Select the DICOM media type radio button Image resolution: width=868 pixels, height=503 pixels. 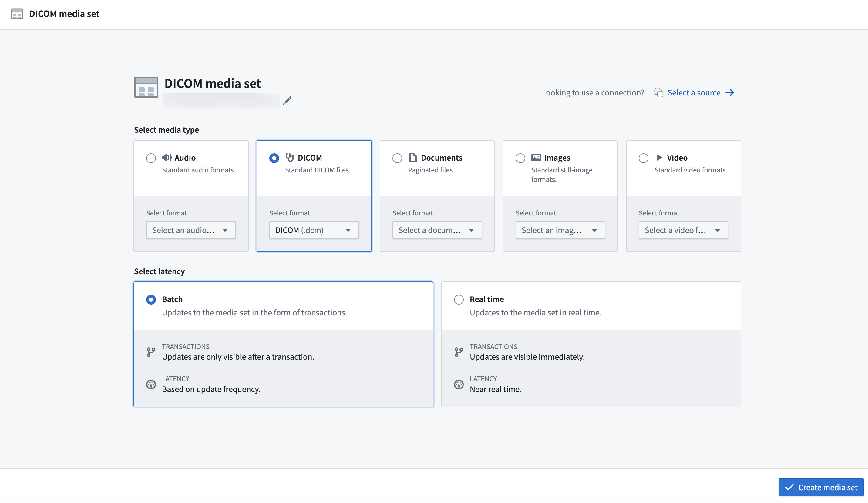coord(274,158)
